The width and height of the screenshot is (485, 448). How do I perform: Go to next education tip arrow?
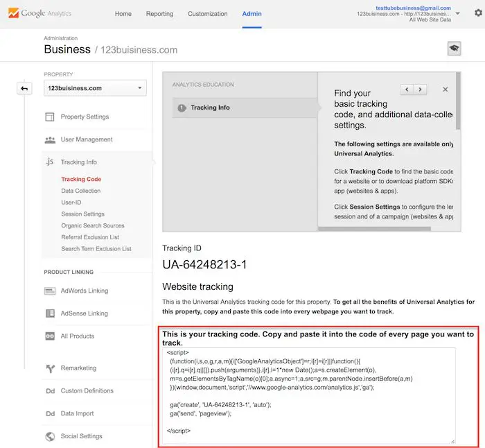(x=420, y=89)
